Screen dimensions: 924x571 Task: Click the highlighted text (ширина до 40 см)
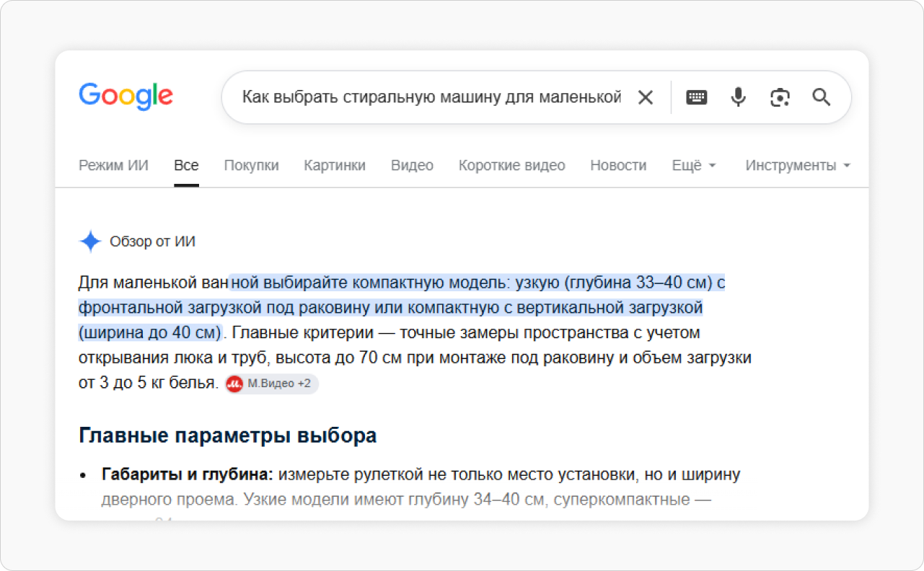point(149,333)
